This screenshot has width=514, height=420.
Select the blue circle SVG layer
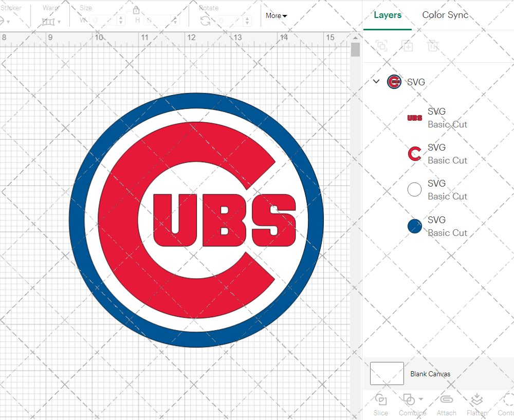438,226
